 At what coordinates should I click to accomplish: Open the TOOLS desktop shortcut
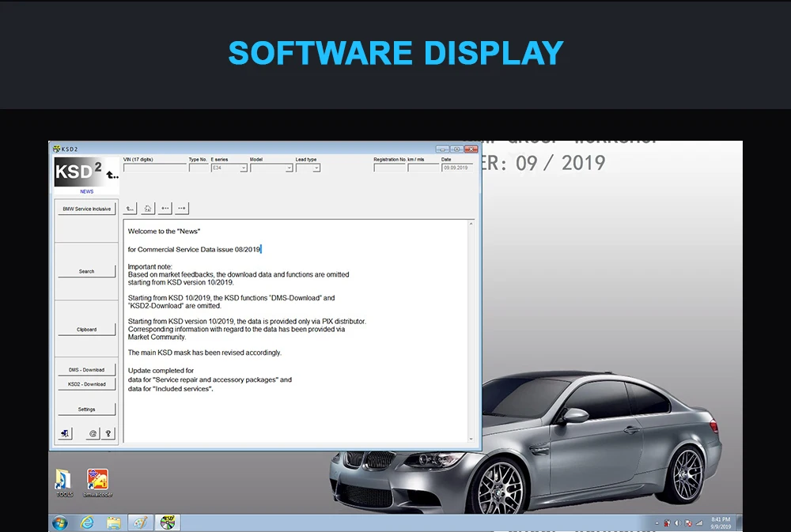pyautogui.click(x=64, y=483)
